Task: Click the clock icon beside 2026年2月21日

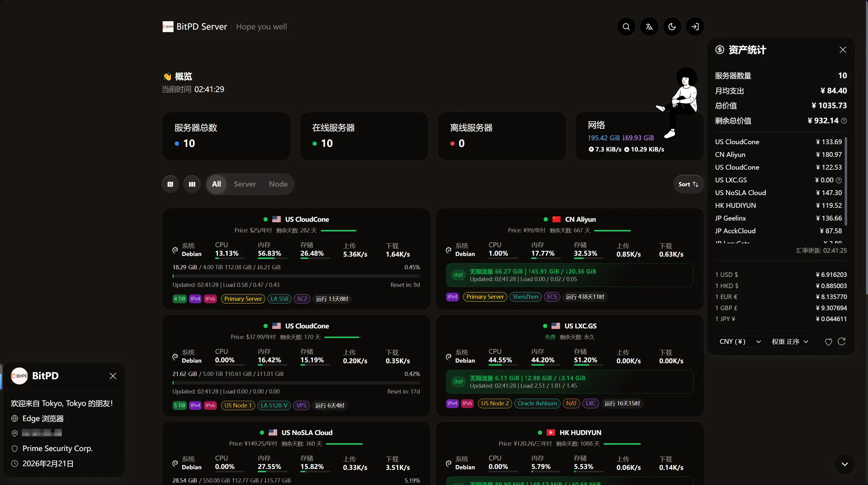Action: coord(15,464)
